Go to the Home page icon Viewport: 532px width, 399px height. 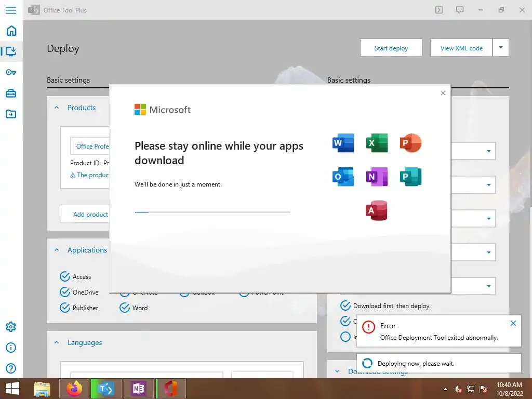click(11, 31)
